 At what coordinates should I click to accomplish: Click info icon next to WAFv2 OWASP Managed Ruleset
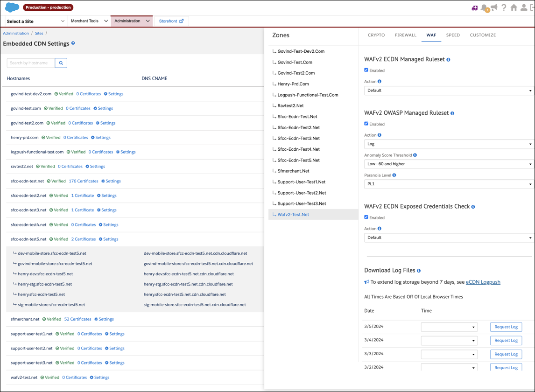click(452, 113)
